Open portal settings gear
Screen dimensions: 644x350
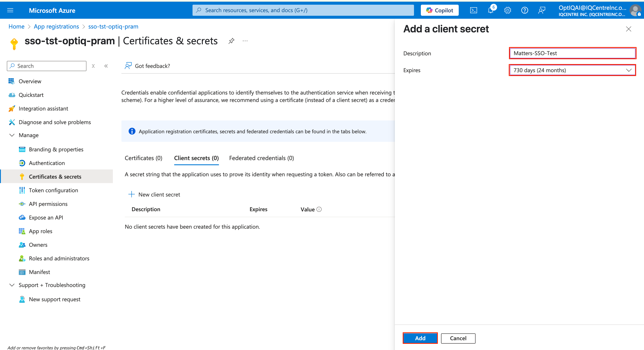coord(507,10)
